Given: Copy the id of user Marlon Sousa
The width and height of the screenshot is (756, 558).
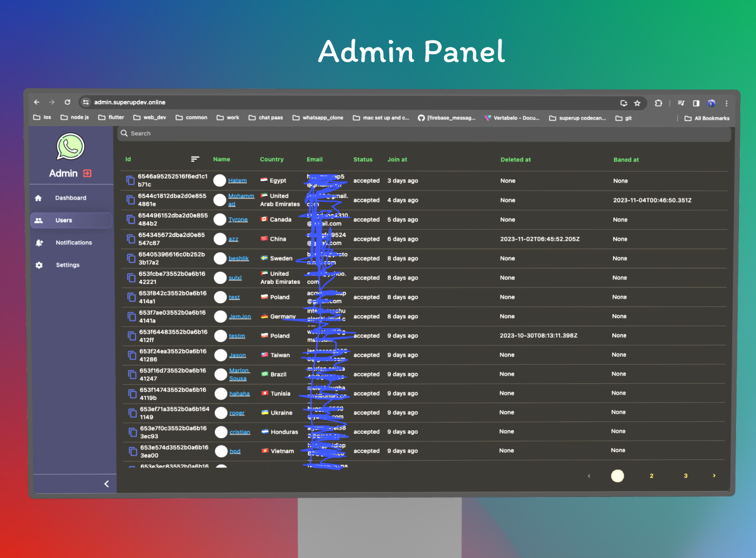Looking at the screenshot, I should click(x=132, y=374).
